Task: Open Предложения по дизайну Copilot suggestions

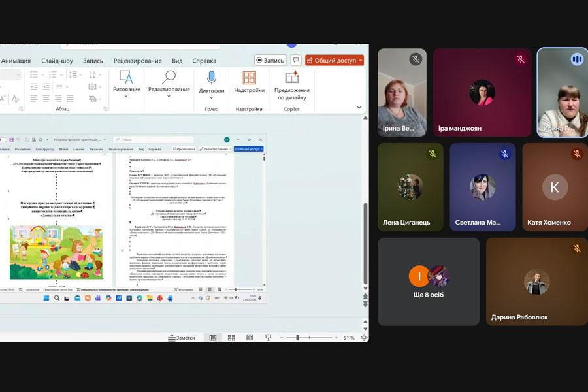Action: pyautogui.click(x=292, y=86)
